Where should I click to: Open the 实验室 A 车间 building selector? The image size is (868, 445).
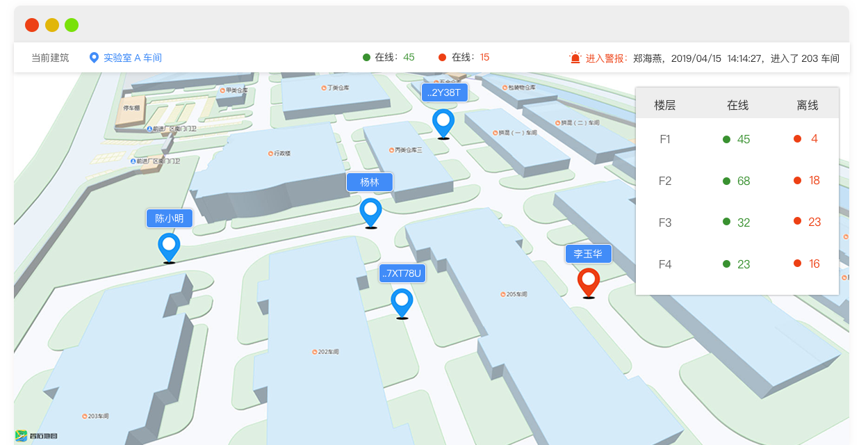[x=132, y=58]
